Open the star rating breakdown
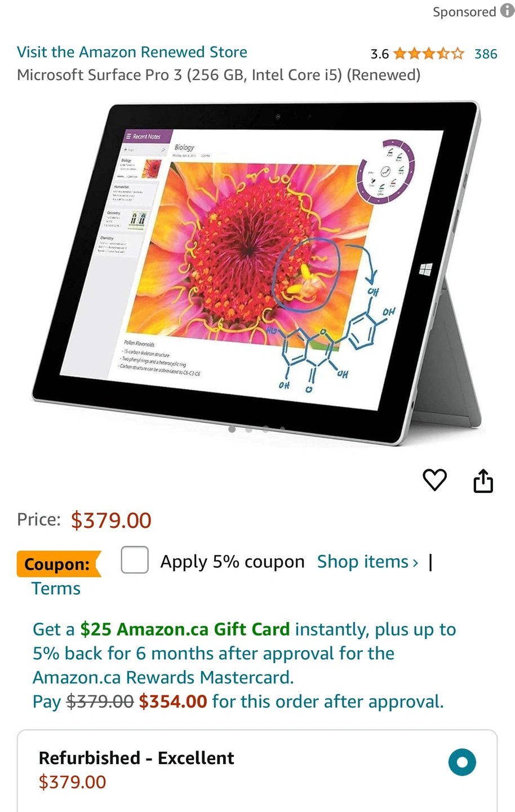Viewport: 515px width, 812px height. click(x=429, y=54)
